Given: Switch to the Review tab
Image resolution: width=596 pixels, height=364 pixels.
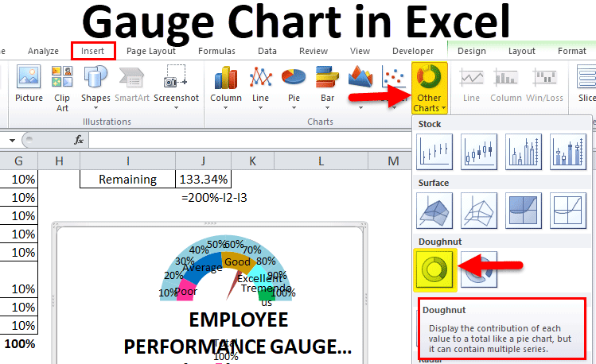Looking at the screenshot, I should tap(314, 51).
